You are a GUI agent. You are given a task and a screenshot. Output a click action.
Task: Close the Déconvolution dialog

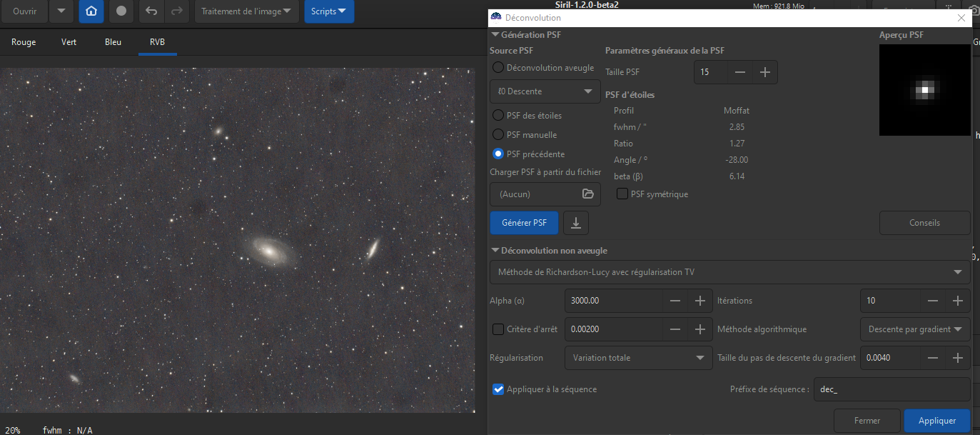[961, 18]
